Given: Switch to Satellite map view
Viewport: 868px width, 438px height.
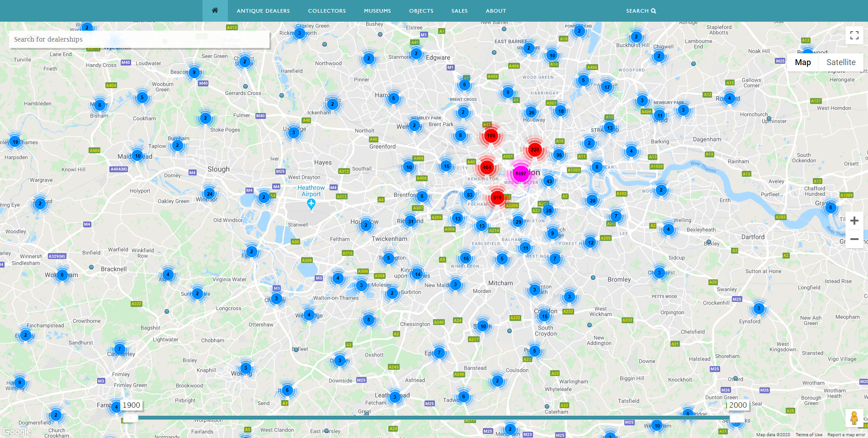Looking at the screenshot, I should point(840,62).
